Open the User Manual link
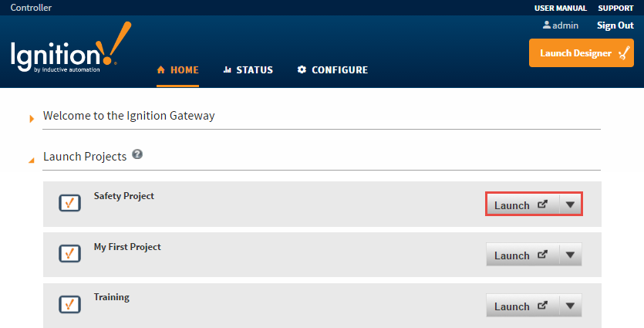This screenshot has width=644, height=328. point(561,8)
